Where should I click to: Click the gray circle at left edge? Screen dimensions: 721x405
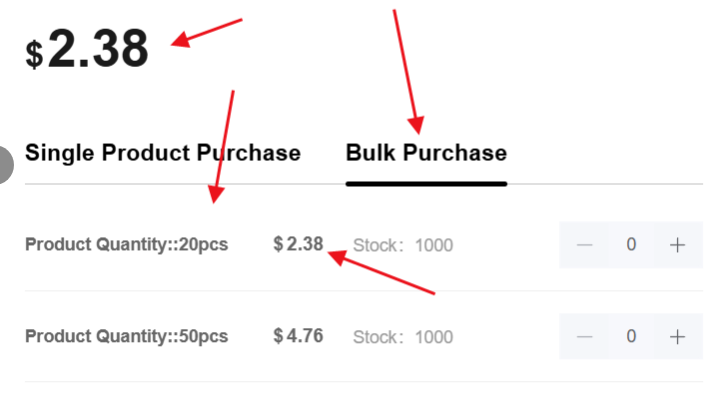(x=4, y=163)
